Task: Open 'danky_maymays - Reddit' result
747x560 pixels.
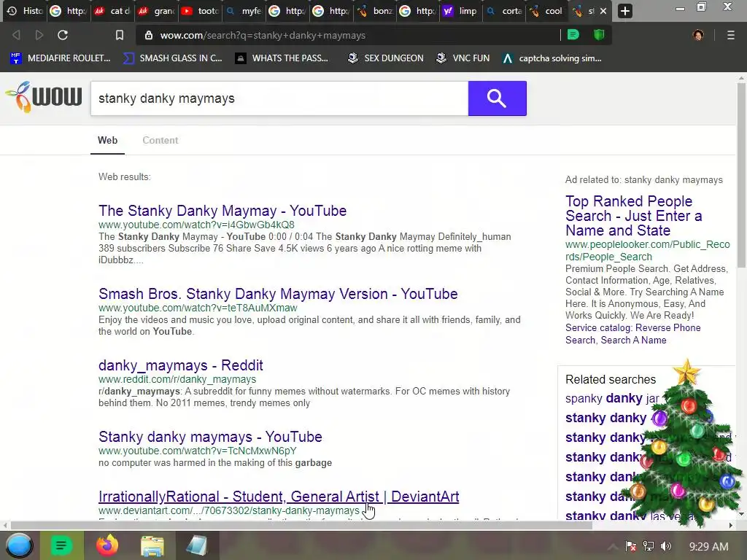Action: tap(181, 365)
